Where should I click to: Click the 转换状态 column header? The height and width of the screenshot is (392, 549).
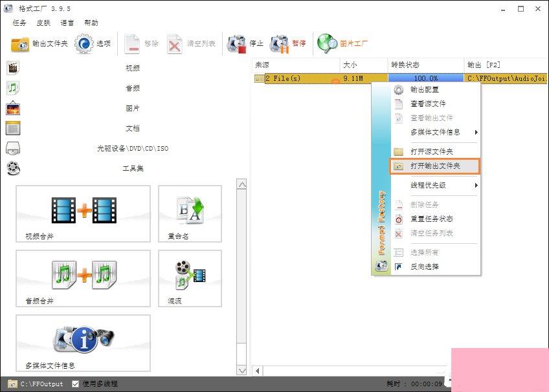click(x=426, y=65)
